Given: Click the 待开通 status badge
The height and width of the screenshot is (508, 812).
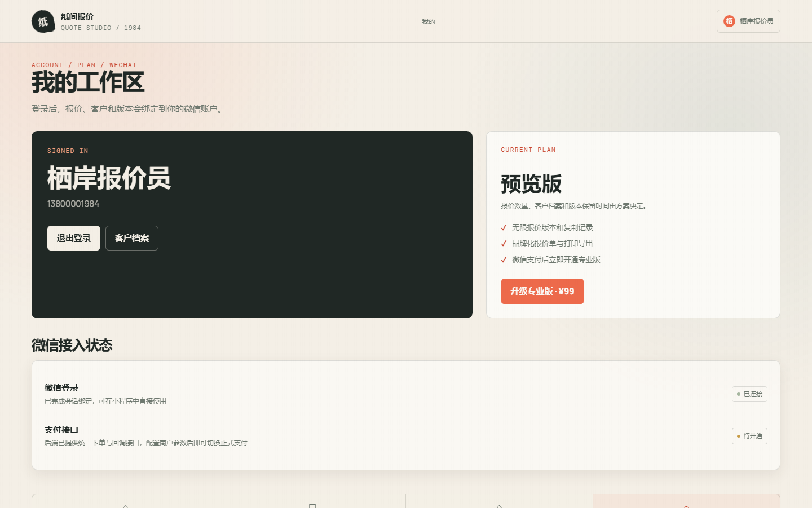Looking at the screenshot, I should tap(749, 436).
